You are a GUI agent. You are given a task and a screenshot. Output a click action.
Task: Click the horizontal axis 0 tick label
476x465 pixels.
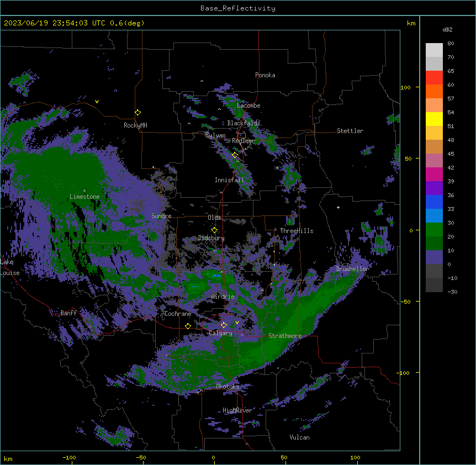[213, 458]
